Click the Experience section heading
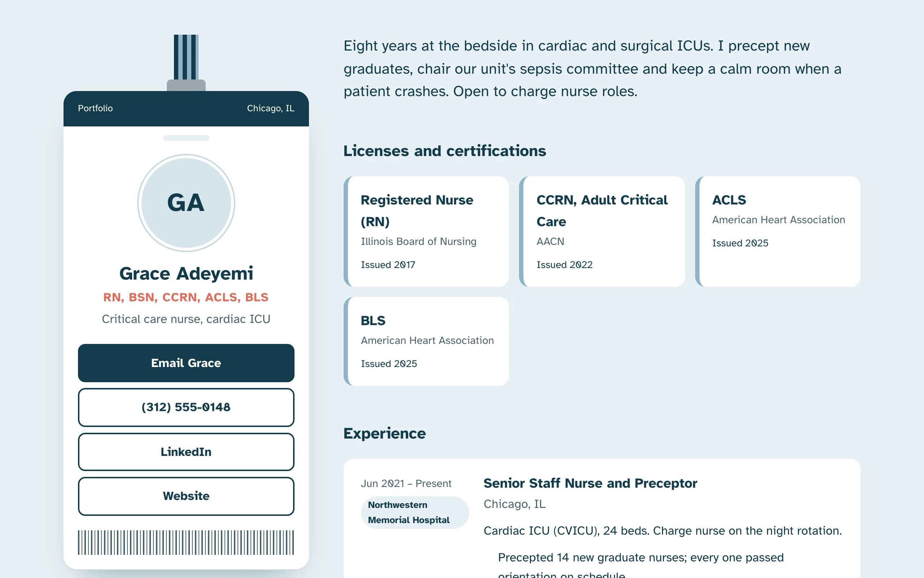 [384, 433]
